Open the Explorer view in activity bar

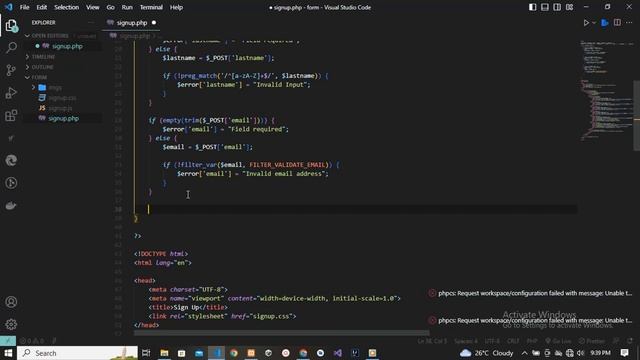point(11,26)
